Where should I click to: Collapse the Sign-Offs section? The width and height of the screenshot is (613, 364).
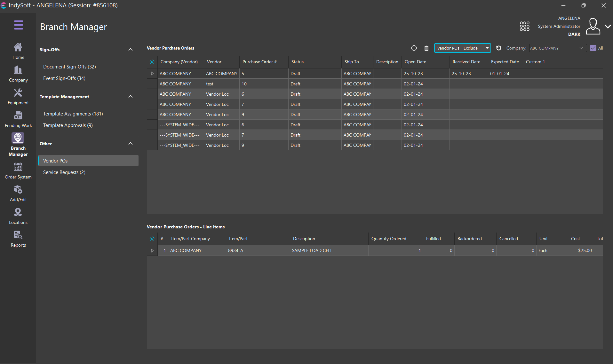130,50
